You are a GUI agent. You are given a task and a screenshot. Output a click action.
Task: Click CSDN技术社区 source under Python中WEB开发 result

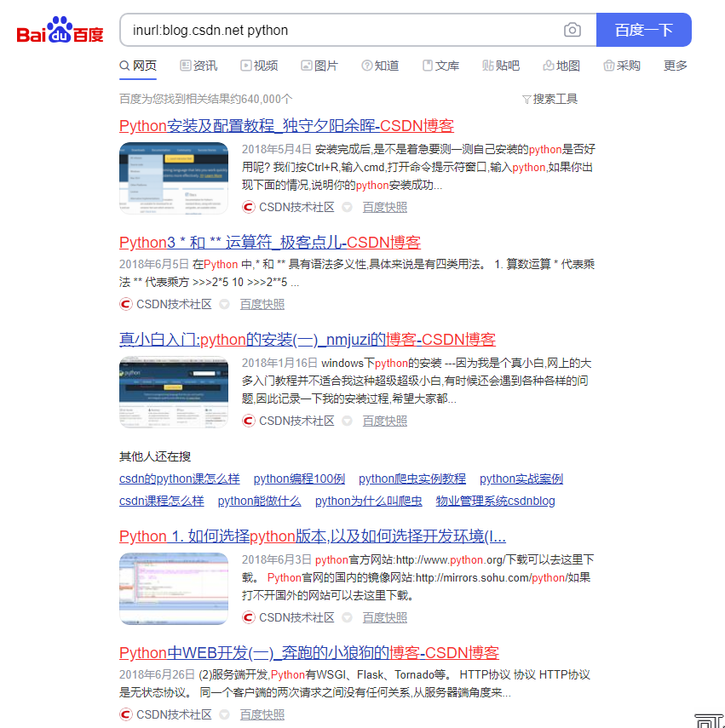point(174,714)
